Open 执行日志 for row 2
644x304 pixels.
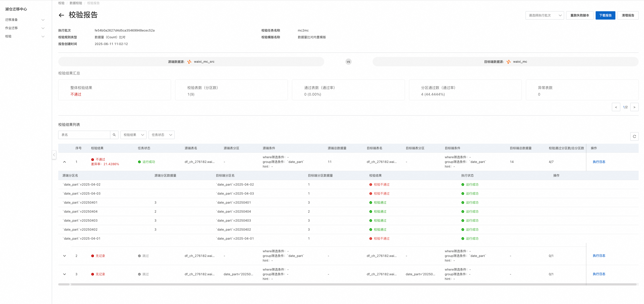pyautogui.click(x=599, y=256)
